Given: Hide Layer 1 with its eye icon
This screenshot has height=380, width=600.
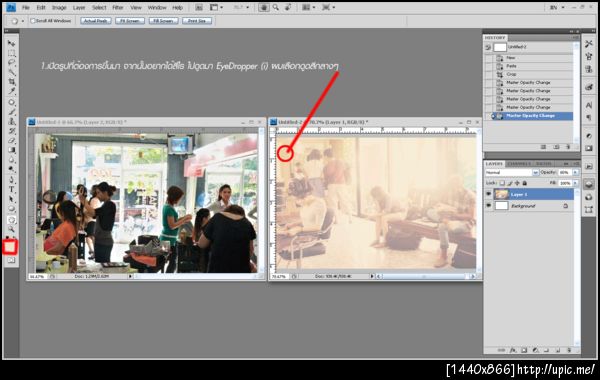Looking at the screenshot, I should (489, 194).
